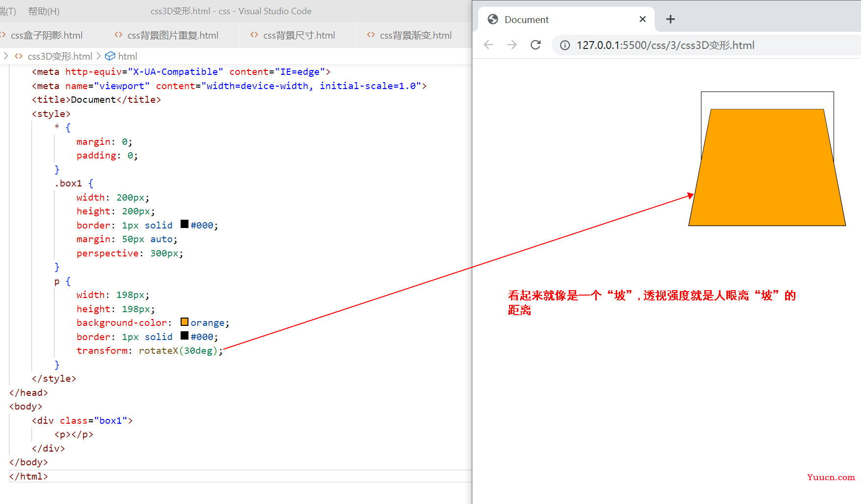The width and height of the screenshot is (861, 504).
Task: Click '<body>' opening tag line
Action: [x=26, y=407]
